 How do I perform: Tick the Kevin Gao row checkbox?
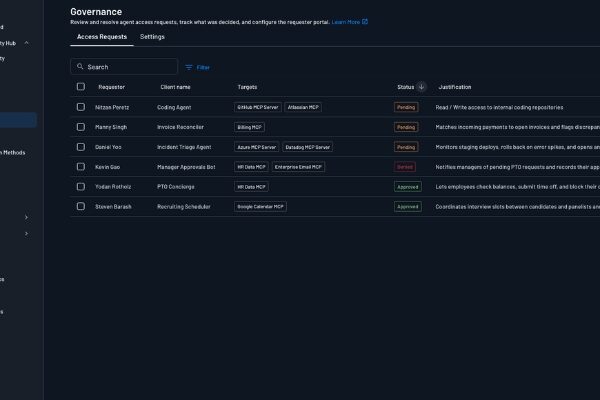pos(81,167)
